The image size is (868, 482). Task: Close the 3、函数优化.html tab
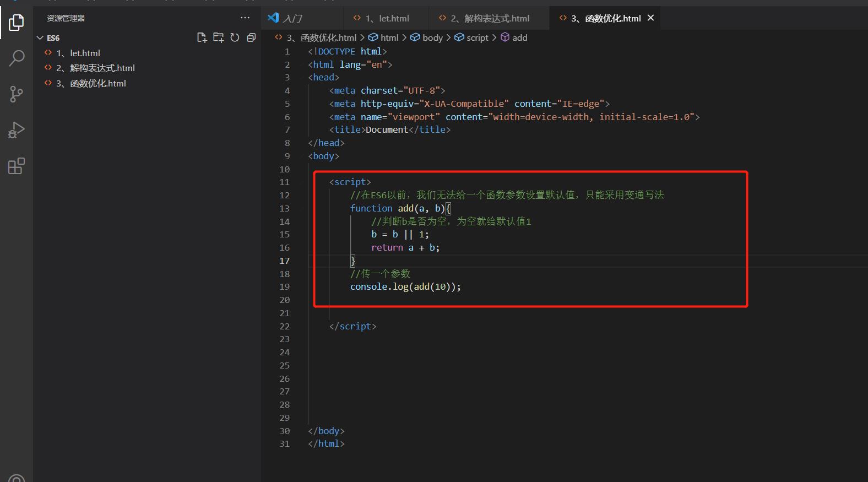click(x=650, y=18)
